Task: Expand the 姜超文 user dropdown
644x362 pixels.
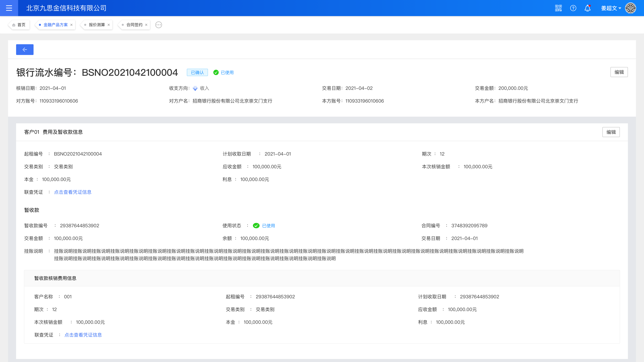Action: pyautogui.click(x=611, y=8)
